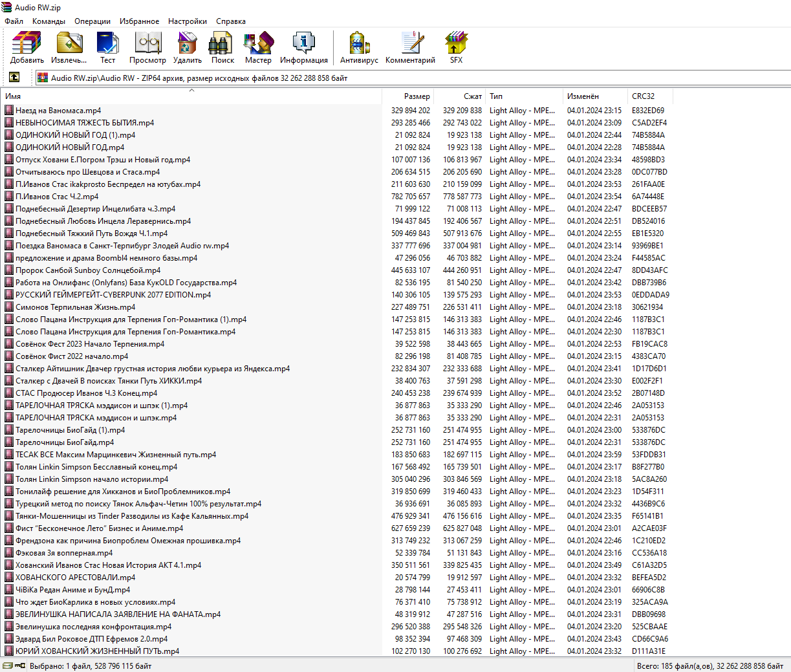
Task: Sort by the Тип column header
Action: coord(524,96)
